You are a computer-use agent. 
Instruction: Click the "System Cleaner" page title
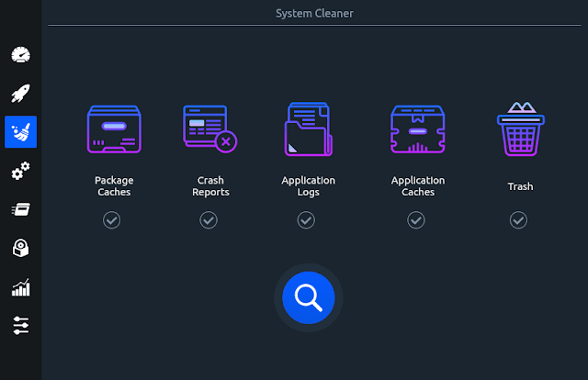point(314,14)
